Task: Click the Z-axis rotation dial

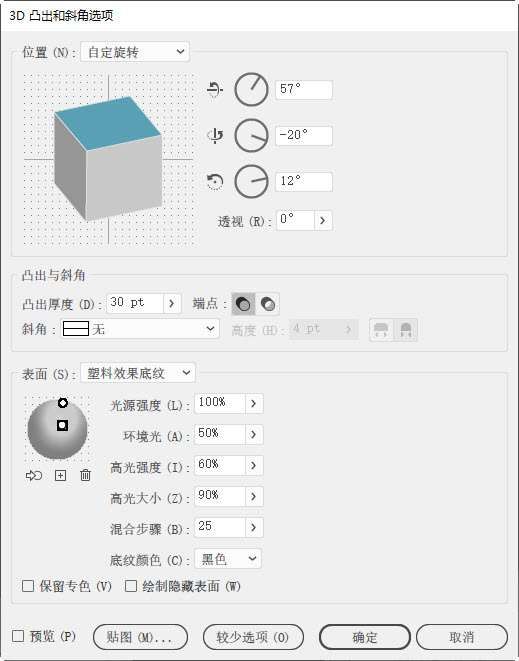Action: tap(251, 182)
